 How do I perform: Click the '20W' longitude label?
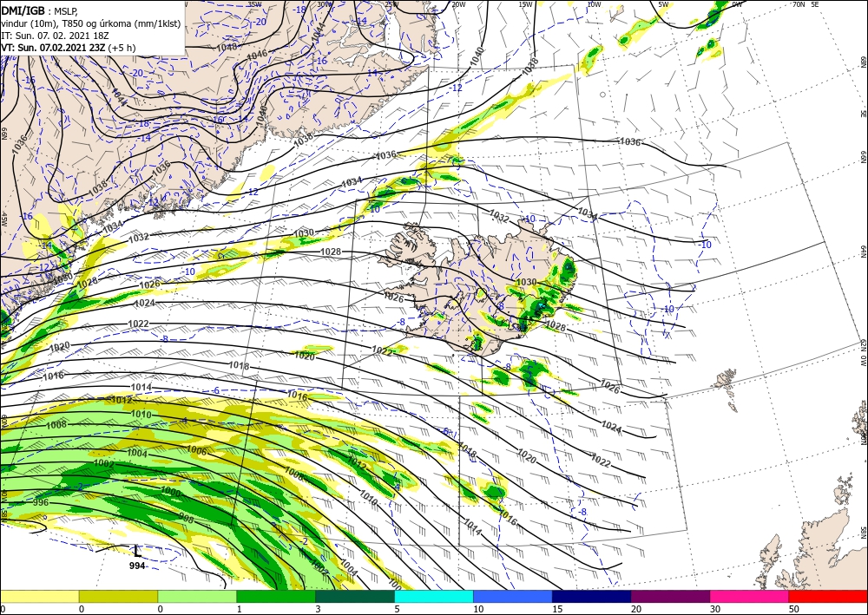pyautogui.click(x=458, y=4)
